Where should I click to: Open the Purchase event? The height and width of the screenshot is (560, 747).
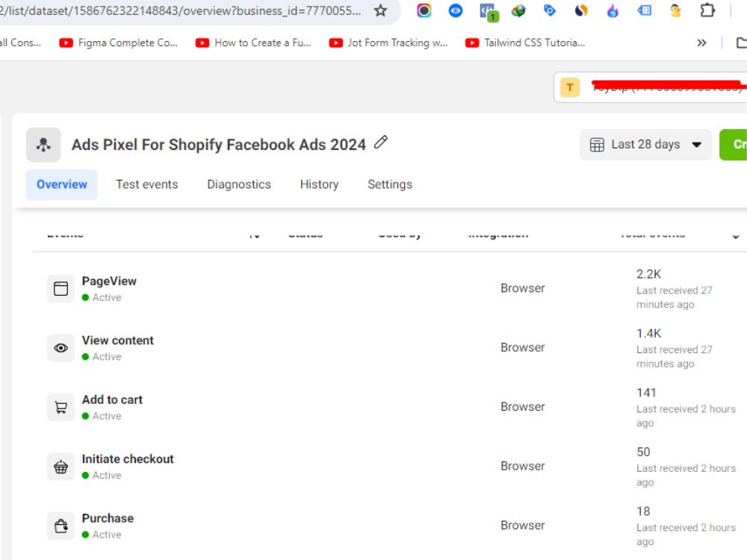108,518
